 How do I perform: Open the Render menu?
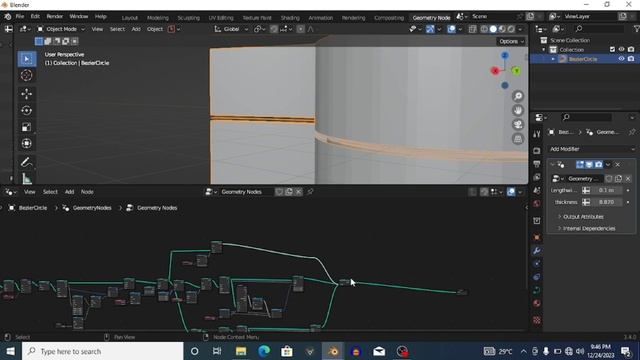pos(54,17)
